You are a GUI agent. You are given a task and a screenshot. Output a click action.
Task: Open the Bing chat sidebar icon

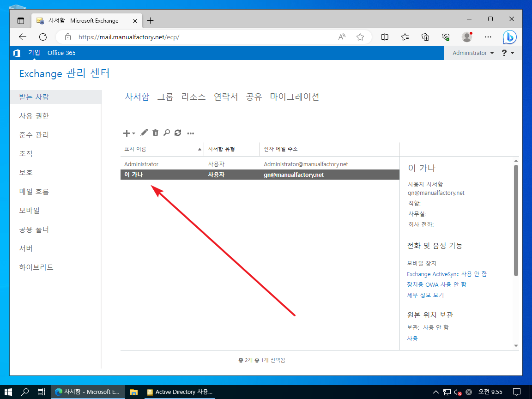click(x=510, y=37)
